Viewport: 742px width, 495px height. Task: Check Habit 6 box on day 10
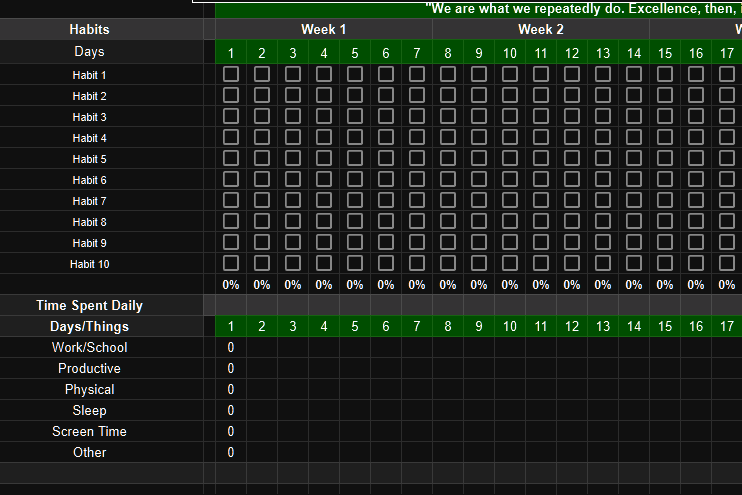510,179
